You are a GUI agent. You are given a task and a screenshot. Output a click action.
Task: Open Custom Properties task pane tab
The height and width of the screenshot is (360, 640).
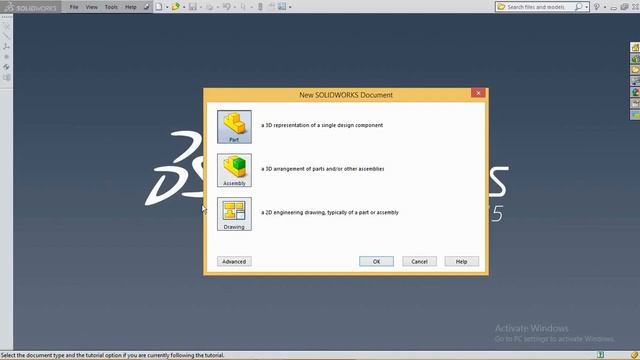(x=635, y=104)
